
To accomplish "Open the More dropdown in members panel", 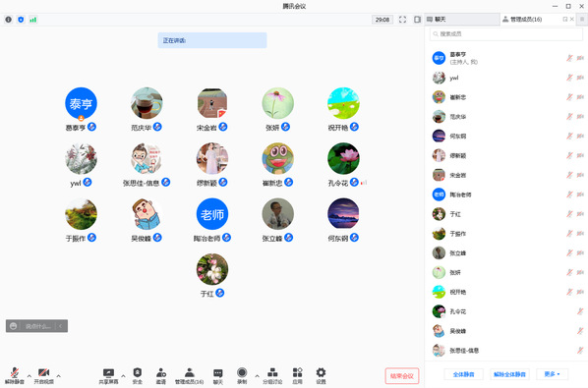I will (552, 374).
